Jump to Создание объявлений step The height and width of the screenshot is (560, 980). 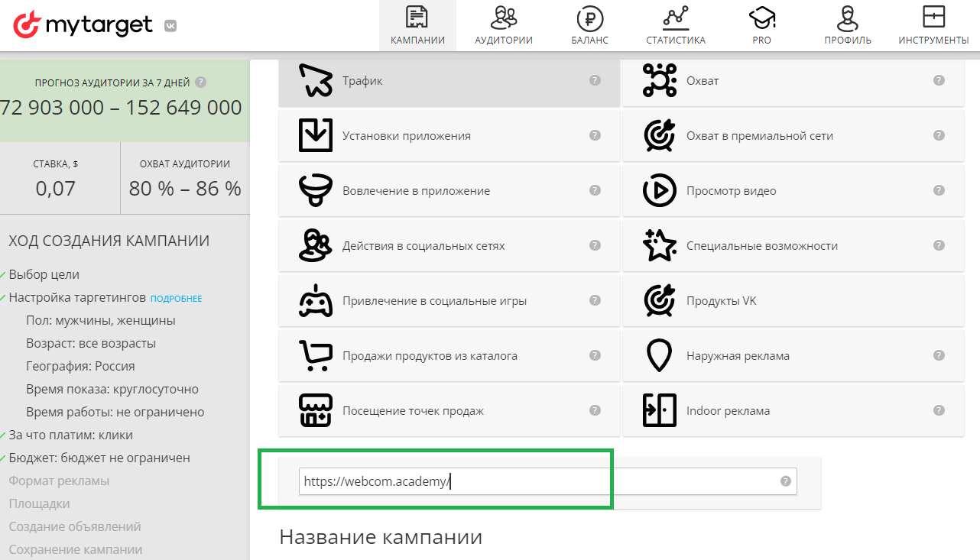(75, 526)
